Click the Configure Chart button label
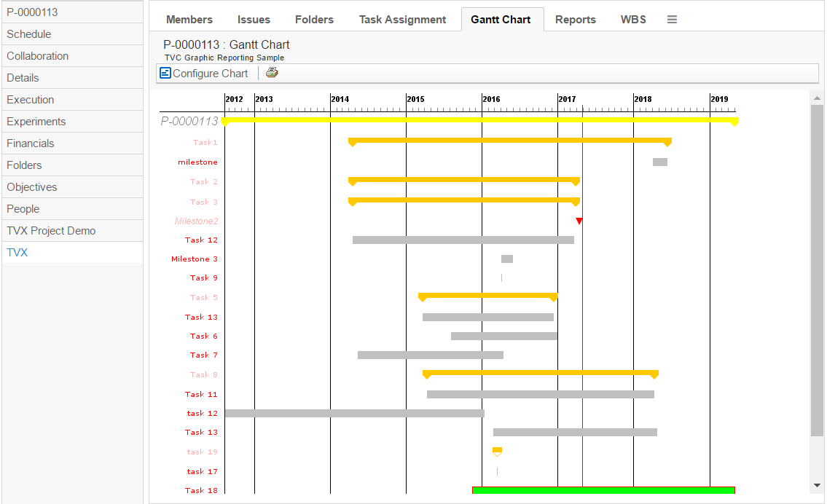This screenshot has height=504, width=827. tap(210, 73)
